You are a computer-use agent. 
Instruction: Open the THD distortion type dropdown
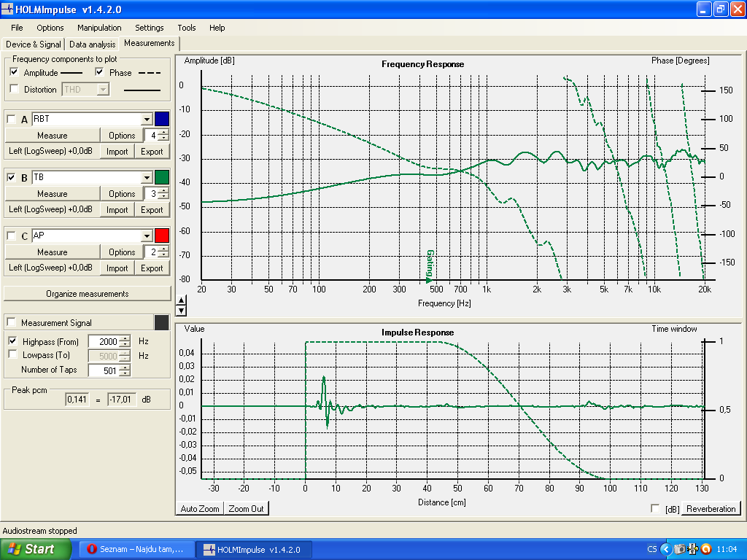tap(103, 90)
